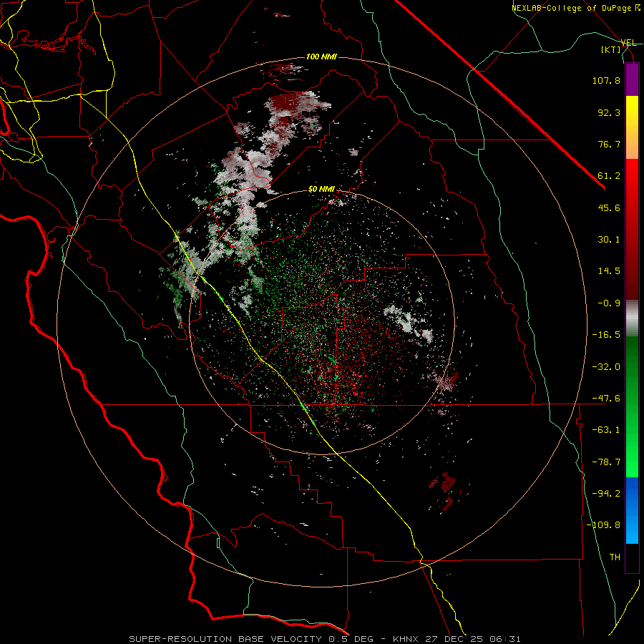Select the 61.2 velocity scale value
644x644 pixels.
pos(609,176)
